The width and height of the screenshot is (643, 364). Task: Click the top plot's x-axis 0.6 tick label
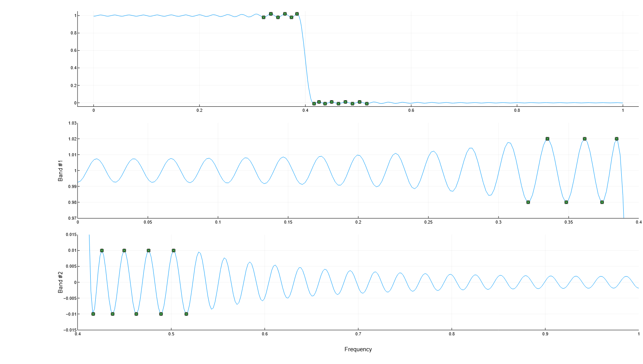point(411,111)
